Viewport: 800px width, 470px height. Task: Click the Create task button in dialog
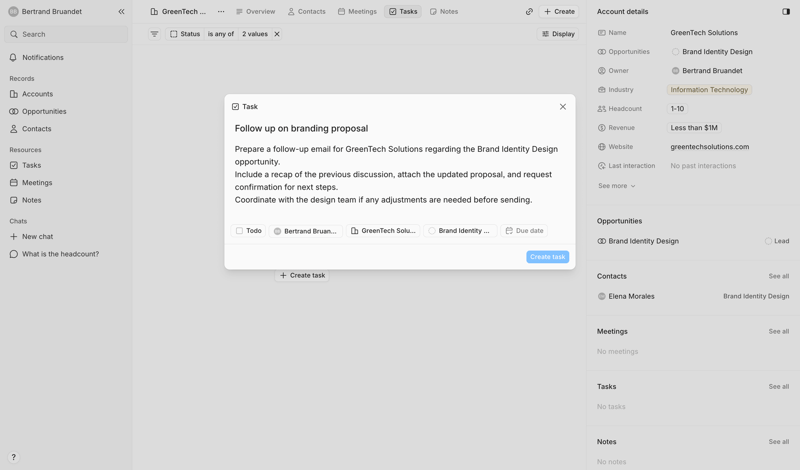coord(547,257)
